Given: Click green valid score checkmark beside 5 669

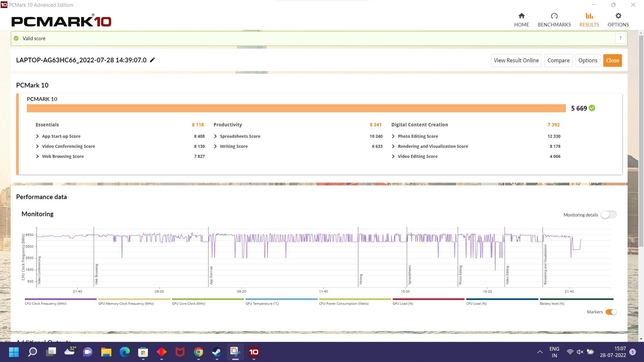Looking at the screenshot, I should (x=592, y=108).
